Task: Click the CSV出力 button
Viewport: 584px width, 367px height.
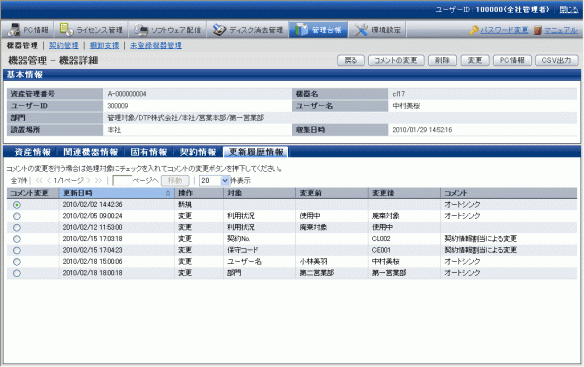Action: coord(557,60)
